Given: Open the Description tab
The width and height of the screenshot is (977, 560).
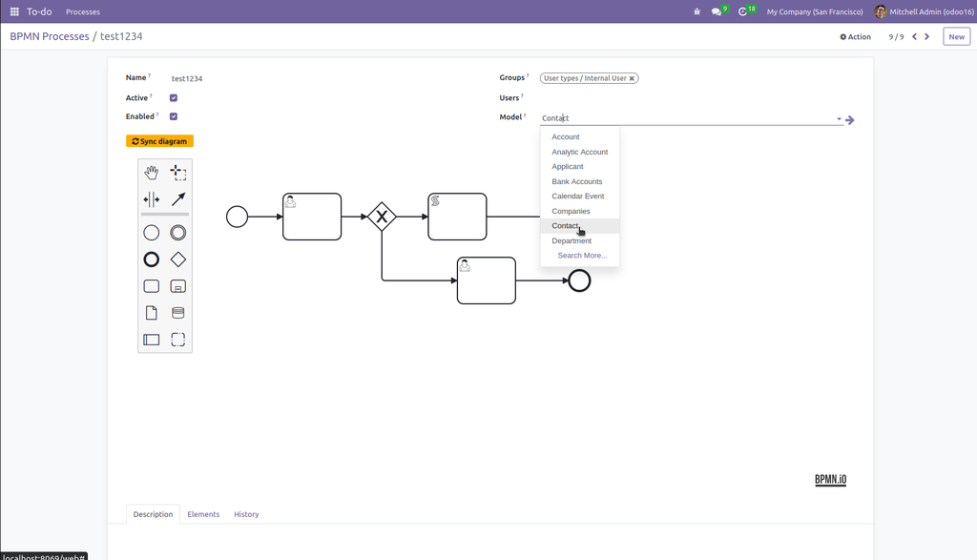Looking at the screenshot, I should [x=153, y=514].
